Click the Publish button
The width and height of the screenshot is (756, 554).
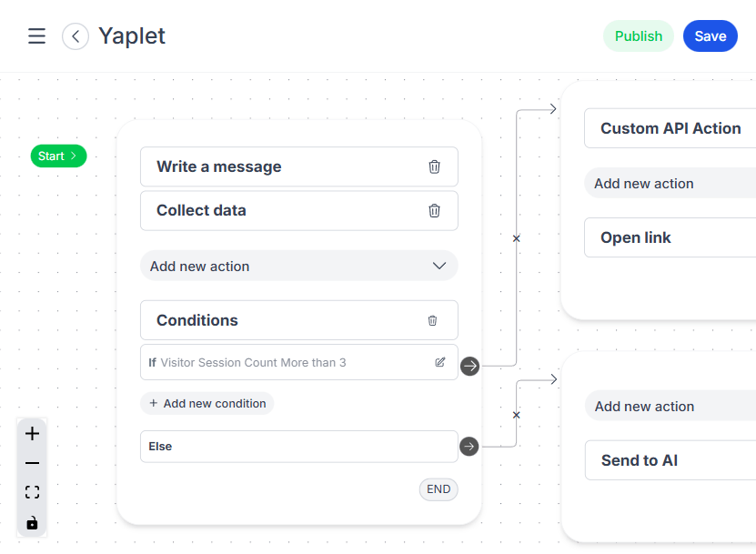(x=638, y=36)
